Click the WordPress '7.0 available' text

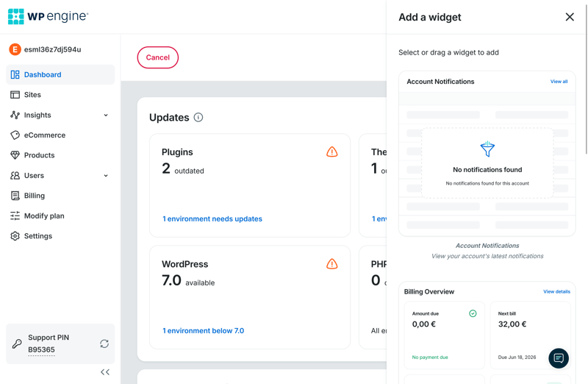(x=188, y=281)
